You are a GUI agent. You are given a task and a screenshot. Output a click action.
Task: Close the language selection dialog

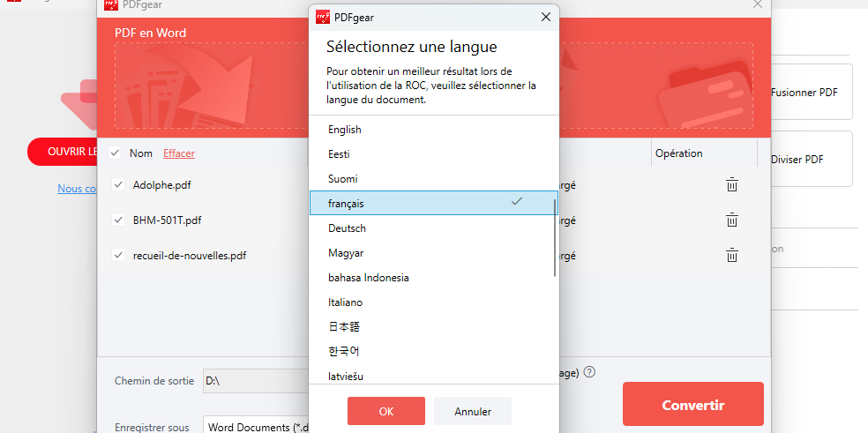[x=545, y=17]
